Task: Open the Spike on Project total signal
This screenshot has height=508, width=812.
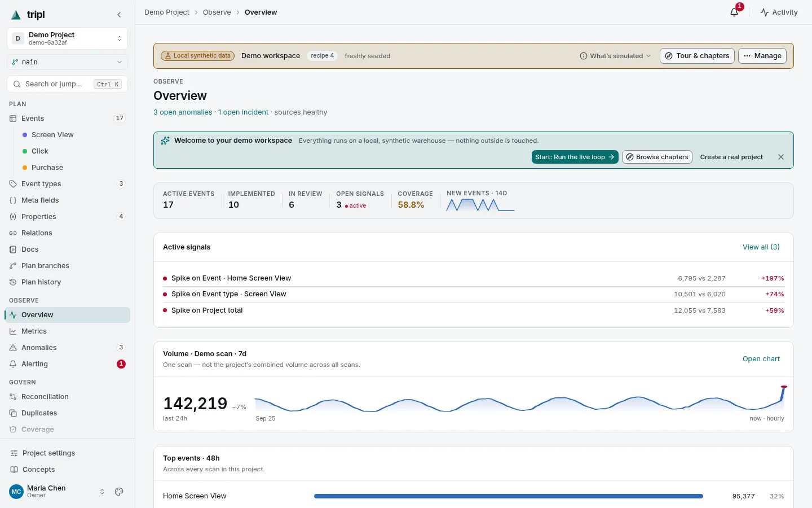Action: pyautogui.click(x=473, y=310)
